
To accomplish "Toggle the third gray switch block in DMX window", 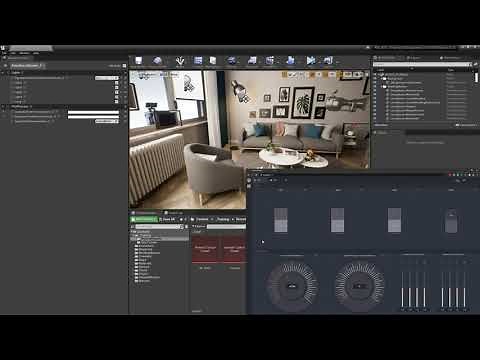I will (x=394, y=220).
